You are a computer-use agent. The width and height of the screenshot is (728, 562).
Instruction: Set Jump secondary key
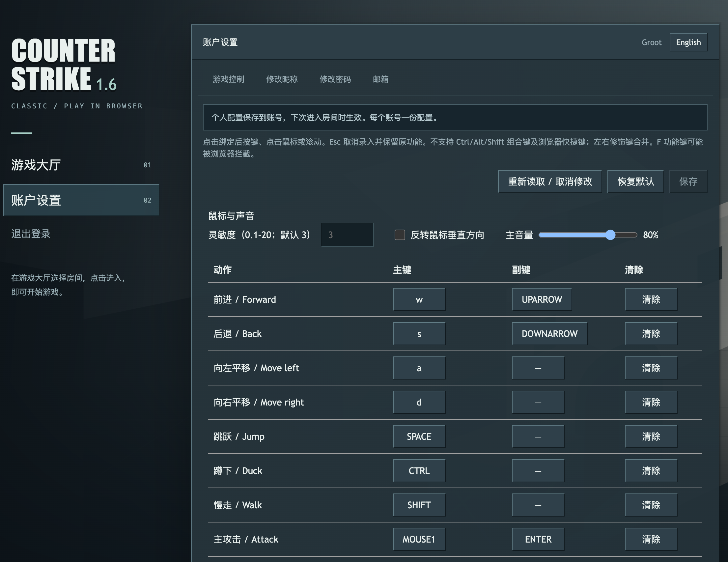[538, 436]
